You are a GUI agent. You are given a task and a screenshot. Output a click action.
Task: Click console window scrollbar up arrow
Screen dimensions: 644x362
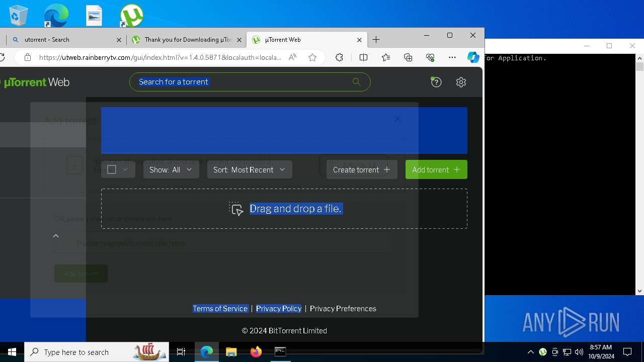(639, 58)
